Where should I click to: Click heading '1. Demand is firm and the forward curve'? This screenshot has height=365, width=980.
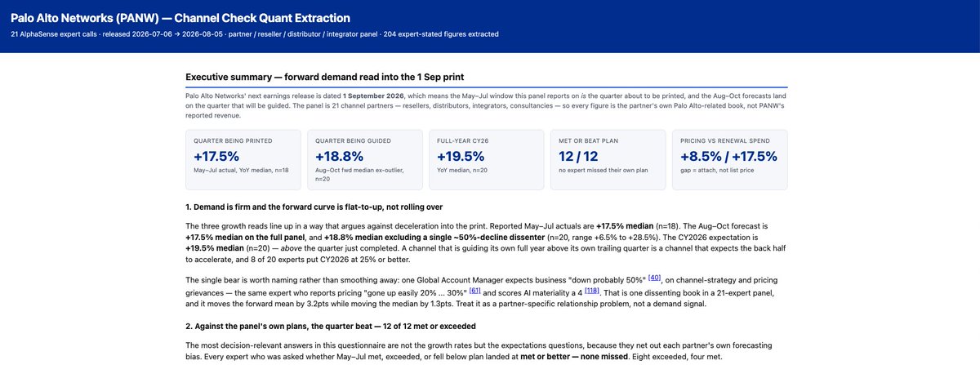click(x=314, y=207)
